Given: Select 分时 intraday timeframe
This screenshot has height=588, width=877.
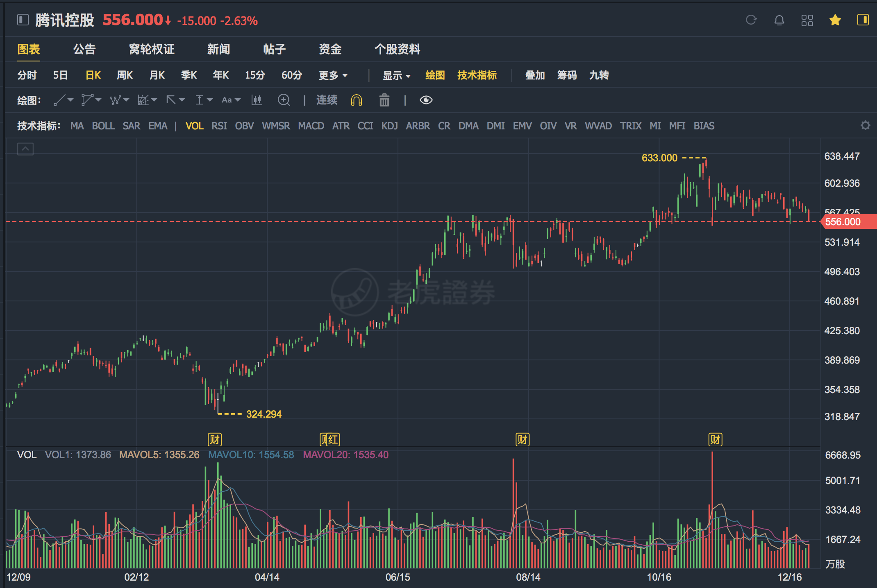Looking at the screenshot, I should (x=27, y=75).
